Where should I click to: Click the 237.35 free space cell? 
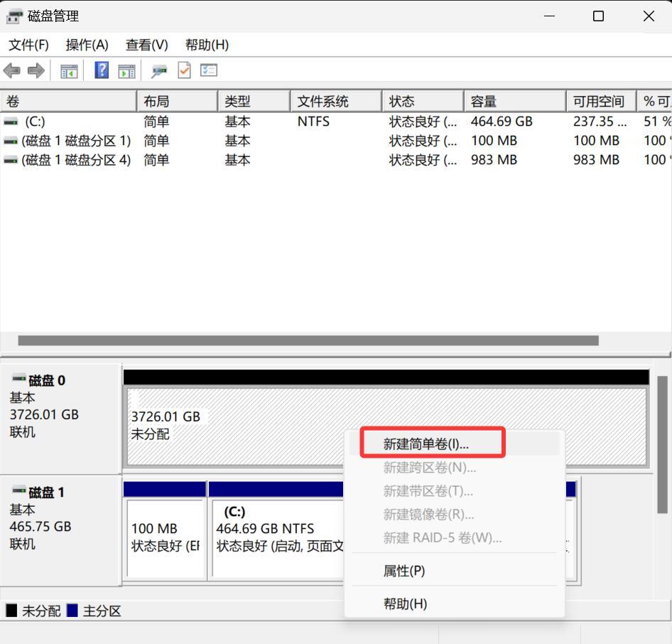pos(600,122)
